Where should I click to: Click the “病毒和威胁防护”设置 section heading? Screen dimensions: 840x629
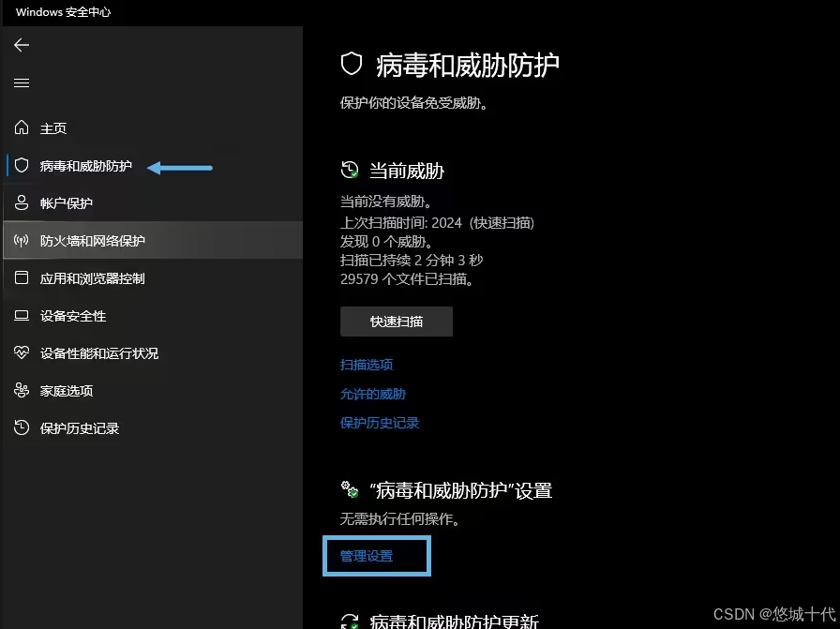(x=460, y=491)
